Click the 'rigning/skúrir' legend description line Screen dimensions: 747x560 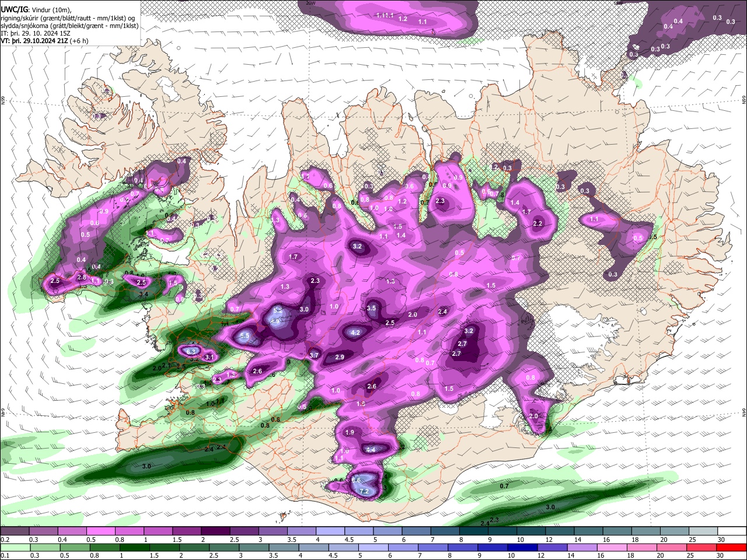68,17
